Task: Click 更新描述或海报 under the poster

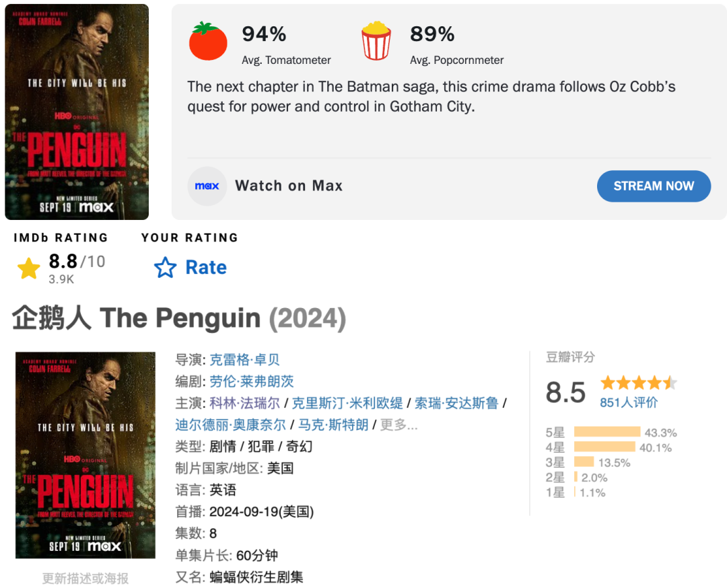Action: pyautogui.click(x=85, y=578)
